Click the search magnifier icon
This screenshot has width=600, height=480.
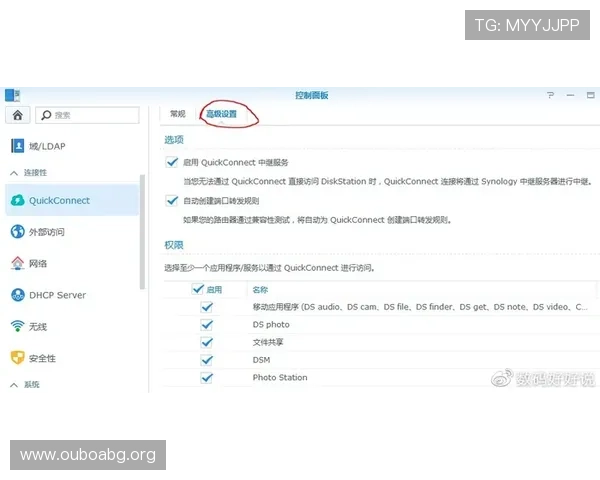coord(46,115)
